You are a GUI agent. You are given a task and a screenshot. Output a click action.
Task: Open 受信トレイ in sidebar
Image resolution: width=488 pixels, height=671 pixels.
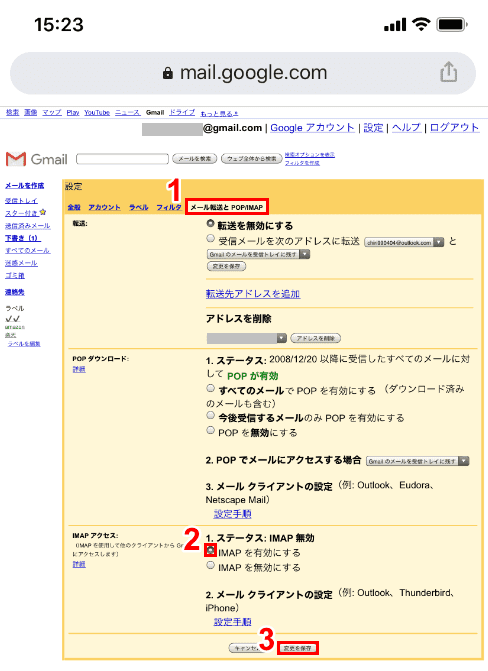click(21, 201)
